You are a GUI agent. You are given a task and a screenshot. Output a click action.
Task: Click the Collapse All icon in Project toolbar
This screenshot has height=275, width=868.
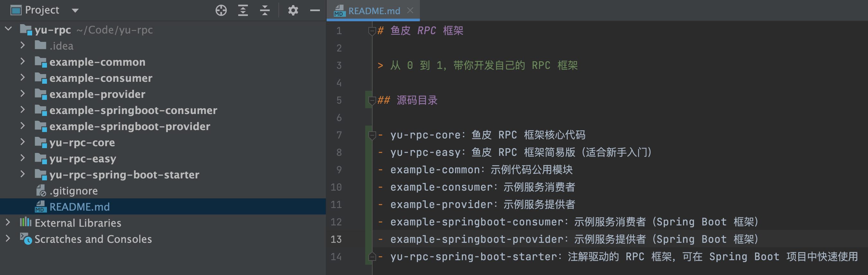265,10
